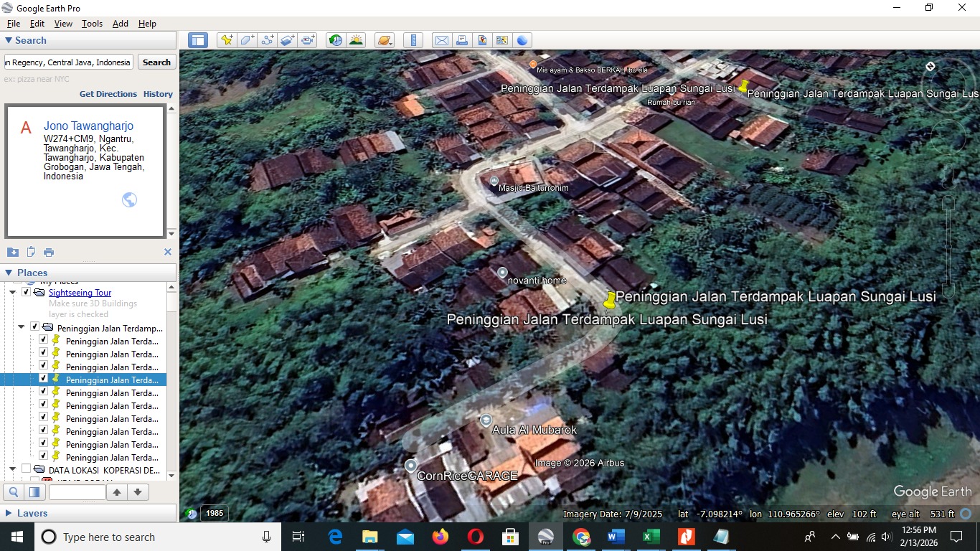This screenshot has height=551, width=980.
Task: Open the View menu
Action: point(63,24)
